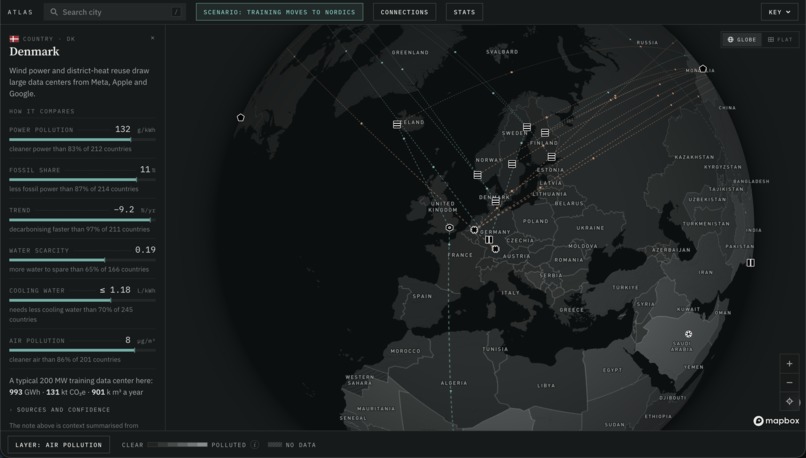Open the Connections tab
Screen dimensions: 806x458
(x=404, y=12)
